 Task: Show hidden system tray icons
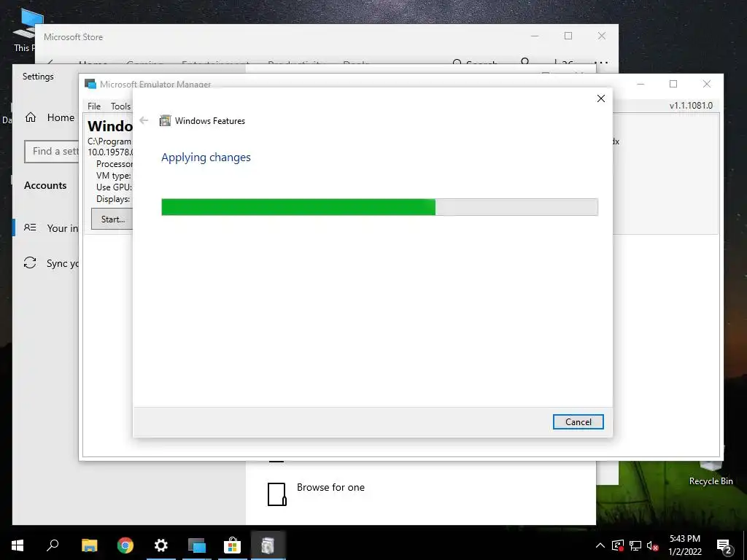pyautogui.click(x=600, y=545)
